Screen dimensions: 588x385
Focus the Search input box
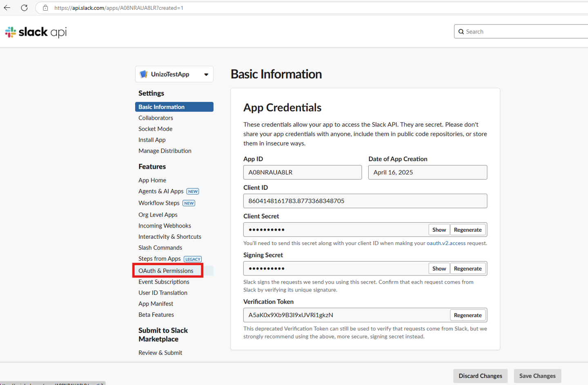pos(523,31)
